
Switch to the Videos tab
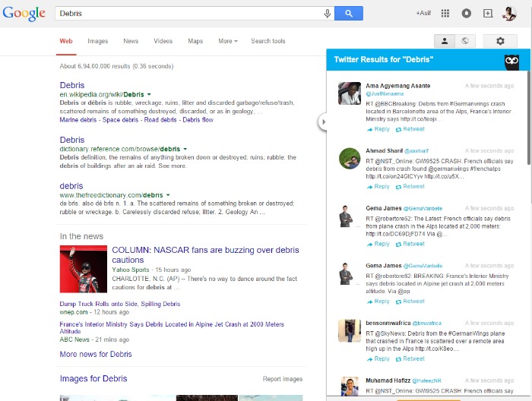pos(163,41)
